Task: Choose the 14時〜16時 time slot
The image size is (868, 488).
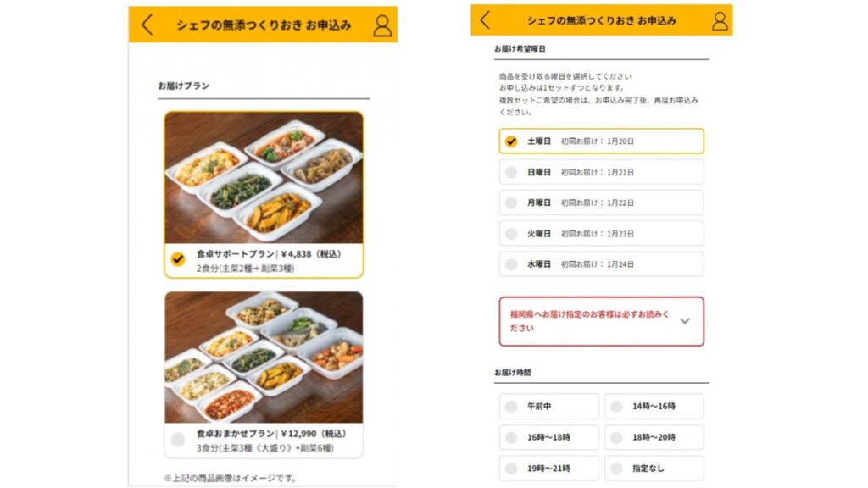Action: pyautogui.click(x=654, y=406)
